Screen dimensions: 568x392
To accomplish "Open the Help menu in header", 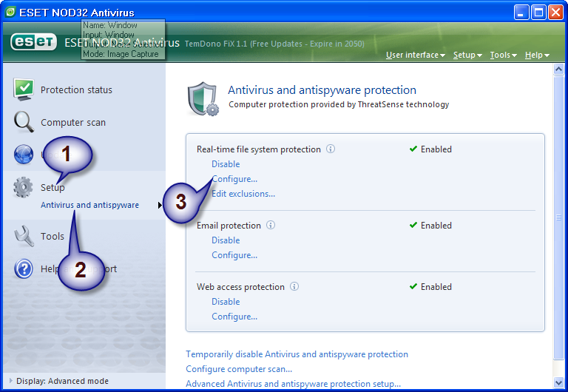I will 537,55.
